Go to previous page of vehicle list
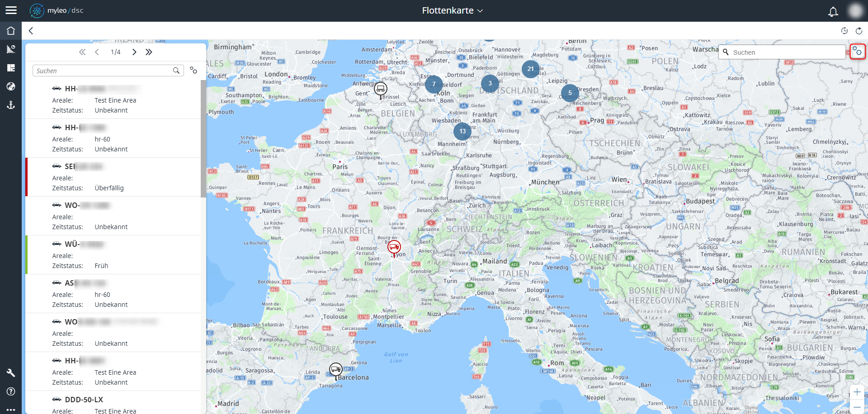 [x=97, y=52]
